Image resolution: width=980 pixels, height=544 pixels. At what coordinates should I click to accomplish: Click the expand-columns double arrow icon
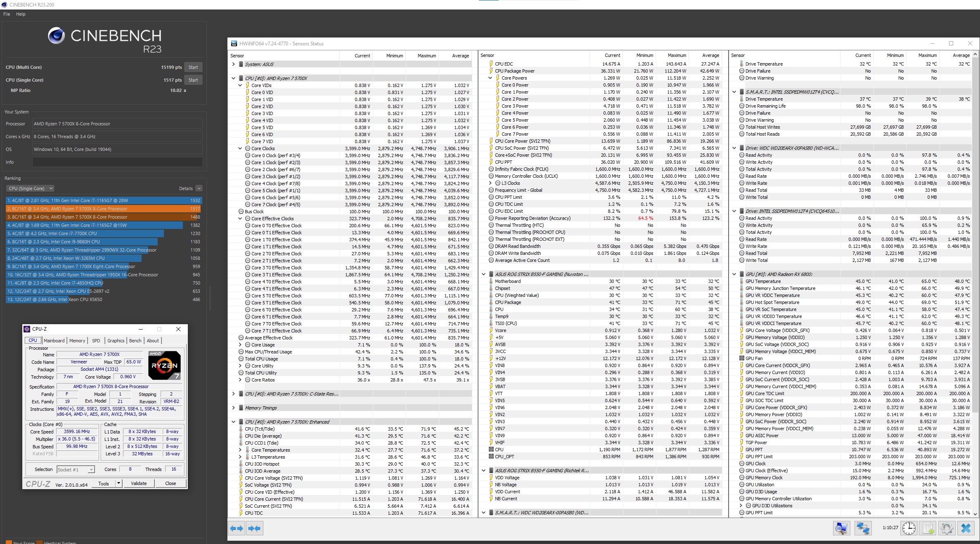click(x=237, y=528)
